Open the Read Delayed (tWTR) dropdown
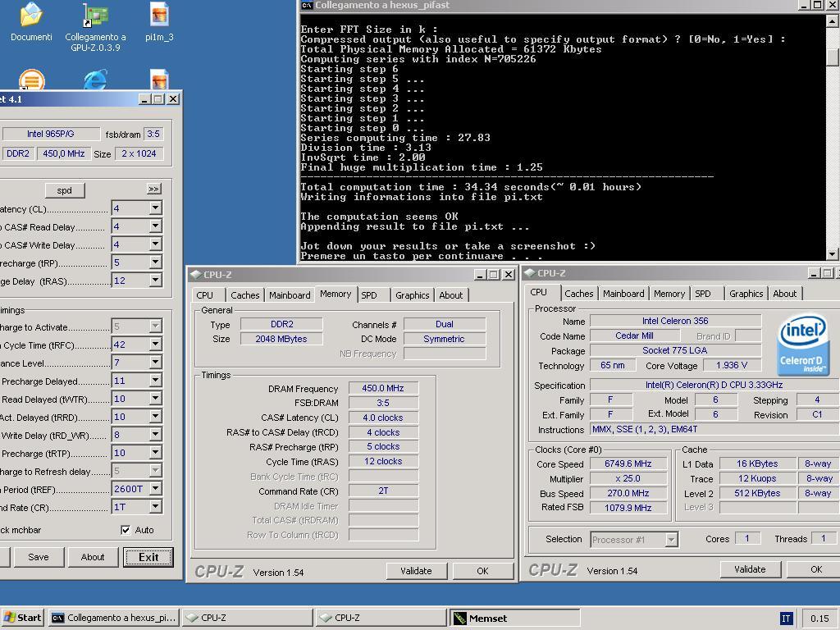 [155, 399]
